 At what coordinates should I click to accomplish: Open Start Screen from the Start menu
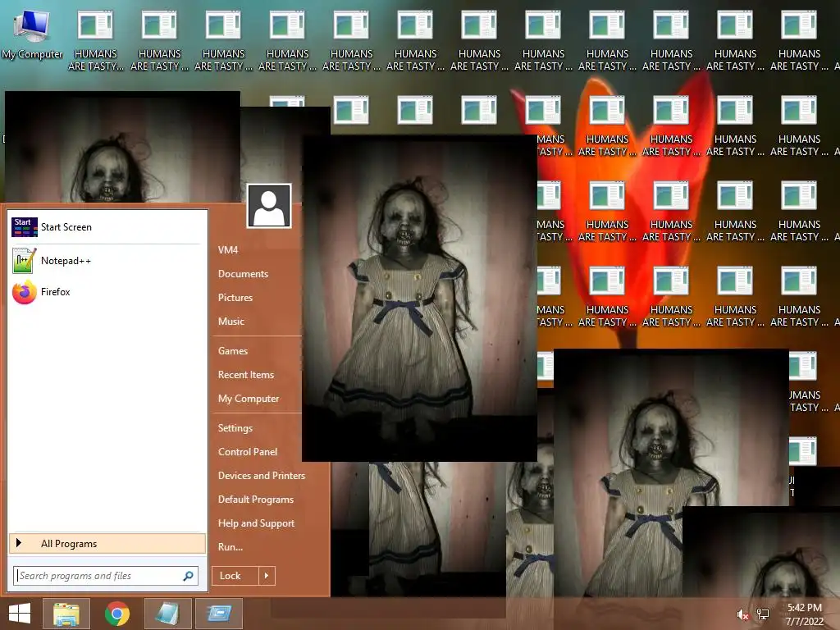107,227
